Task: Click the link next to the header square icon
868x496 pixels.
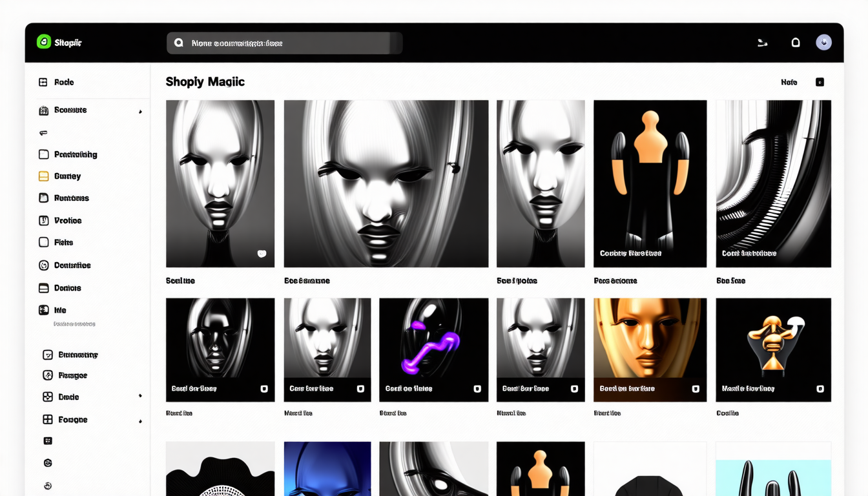Action: coord(789,83)
